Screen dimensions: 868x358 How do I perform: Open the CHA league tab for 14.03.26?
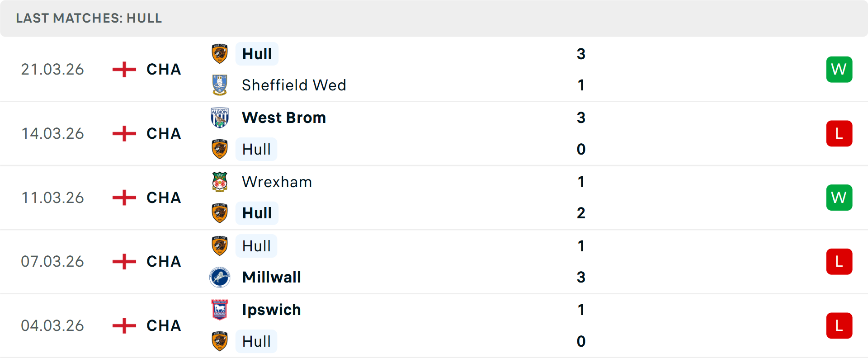pyautogui.click(x=163, y=133)
